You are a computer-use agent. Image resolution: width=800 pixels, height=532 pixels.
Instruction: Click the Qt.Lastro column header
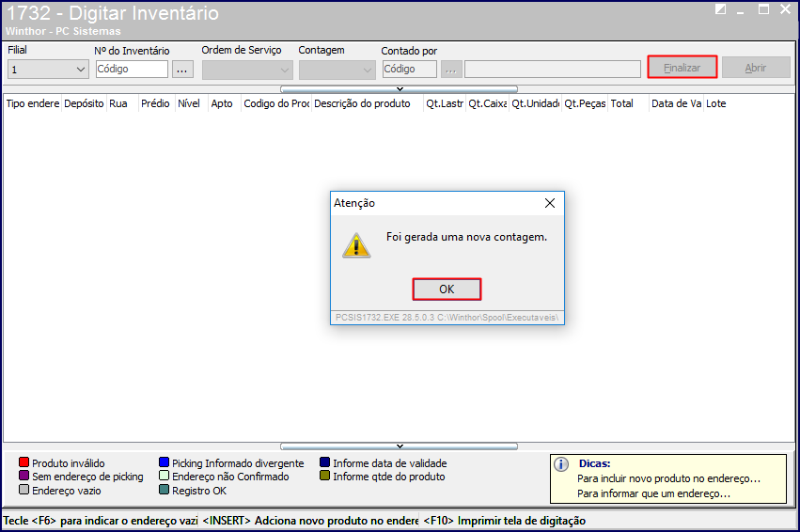click(445, 103)
